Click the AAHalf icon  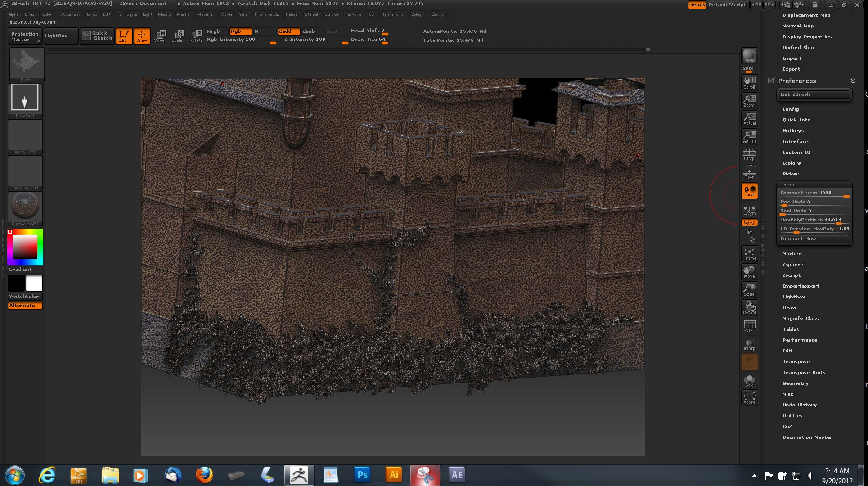point(749,136)
